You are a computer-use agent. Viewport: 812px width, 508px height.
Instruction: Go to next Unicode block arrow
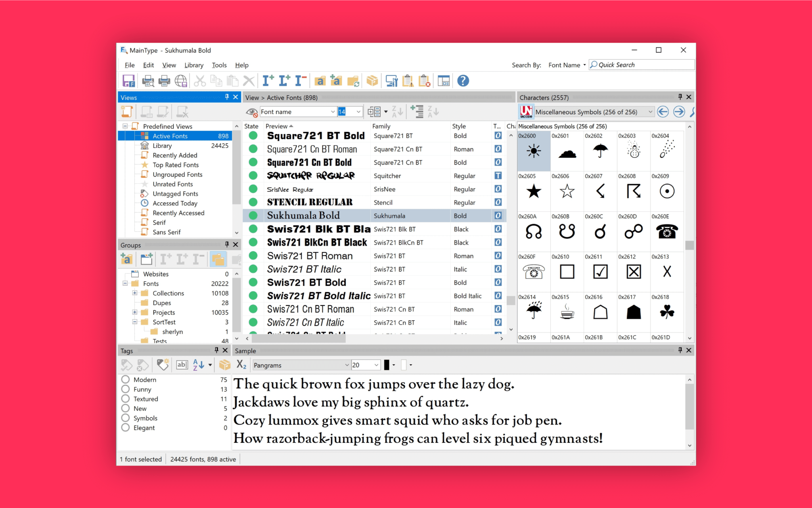click(x=679, y=112)
